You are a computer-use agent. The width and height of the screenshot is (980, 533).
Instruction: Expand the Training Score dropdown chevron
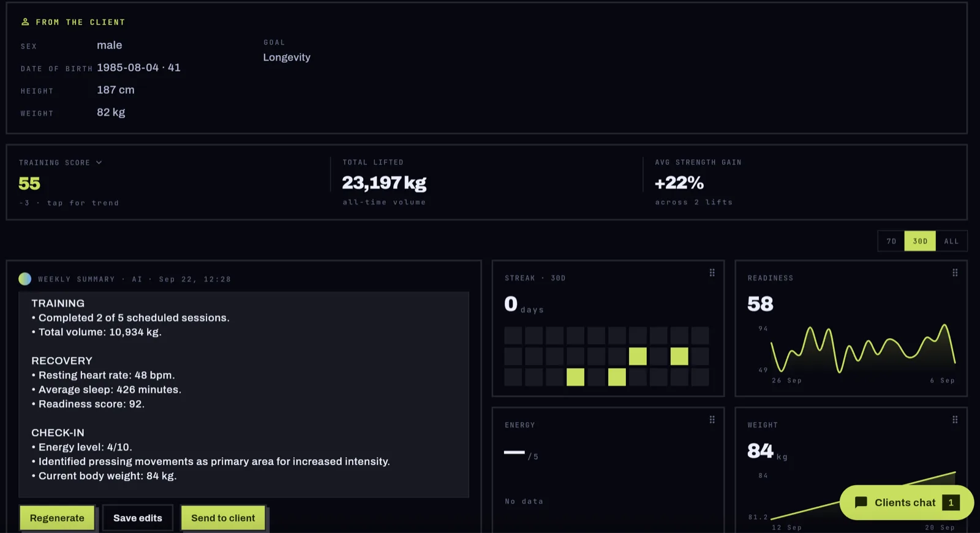coord(99,162)
